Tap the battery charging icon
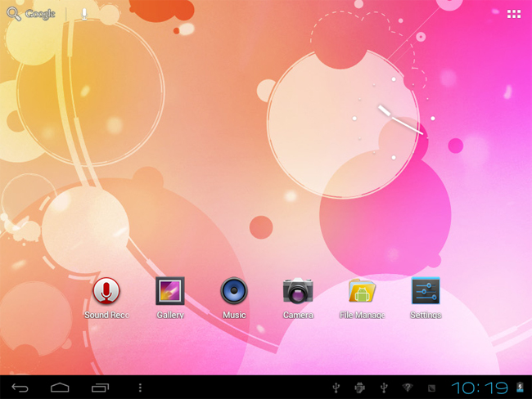The height and width of the screenshot is (399, 532). (520, 387)
